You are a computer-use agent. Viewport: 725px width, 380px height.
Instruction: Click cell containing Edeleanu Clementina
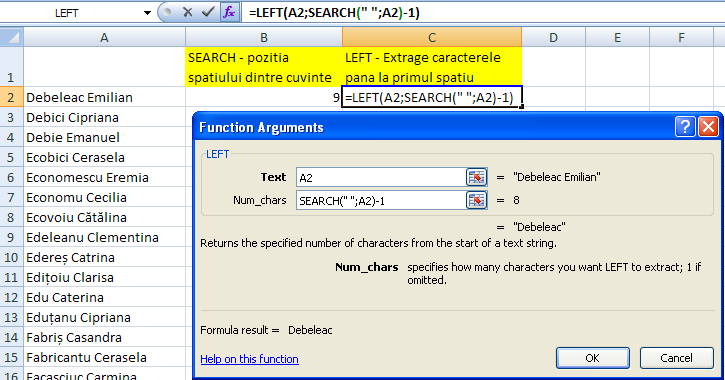pos(104,237)
